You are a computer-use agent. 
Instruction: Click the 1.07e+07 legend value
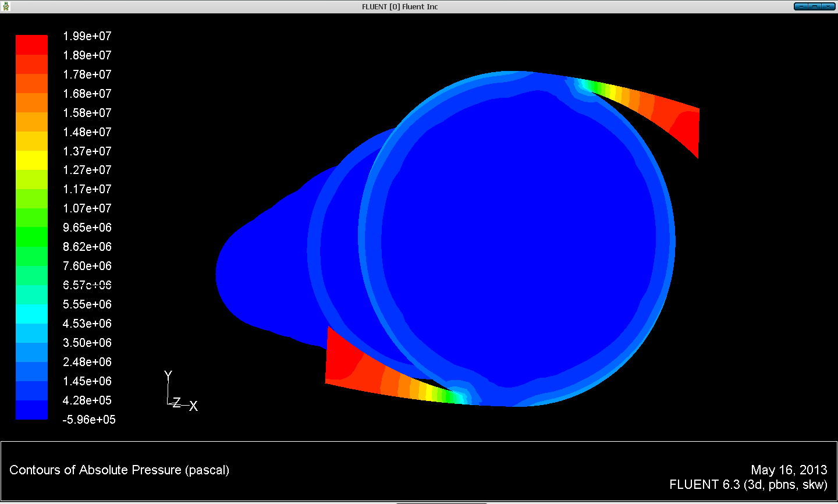click(87, 208)
